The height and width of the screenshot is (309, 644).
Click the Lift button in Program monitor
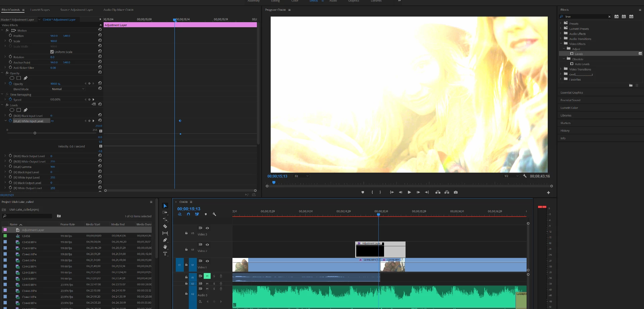pyautogui.click(x=438, y=192)
